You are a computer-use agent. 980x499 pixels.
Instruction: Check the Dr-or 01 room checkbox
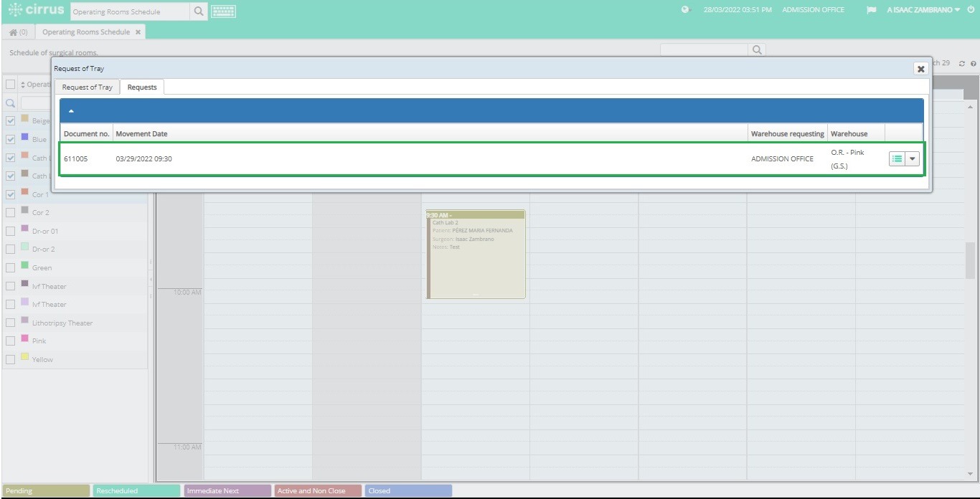tap(11, 231)
